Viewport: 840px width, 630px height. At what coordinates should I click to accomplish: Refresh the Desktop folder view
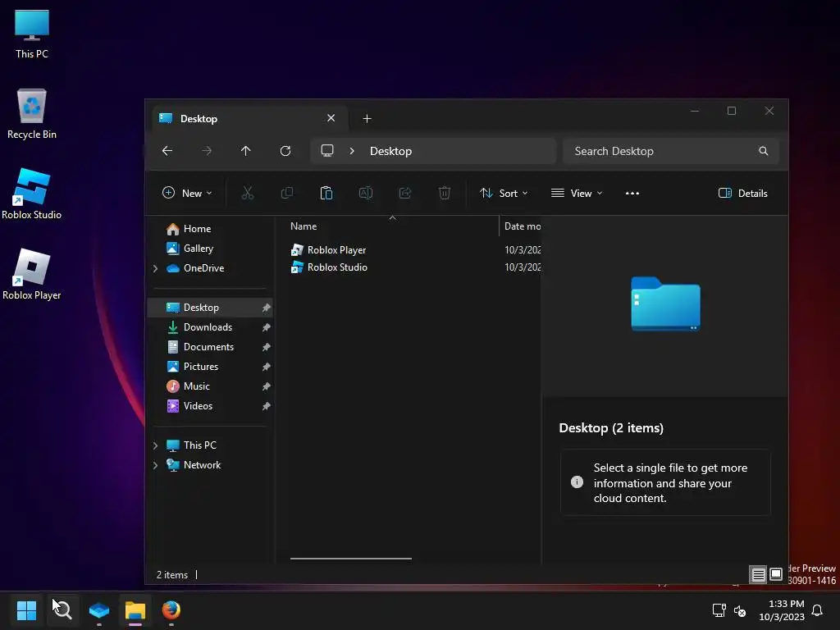(x=285, y=151)
